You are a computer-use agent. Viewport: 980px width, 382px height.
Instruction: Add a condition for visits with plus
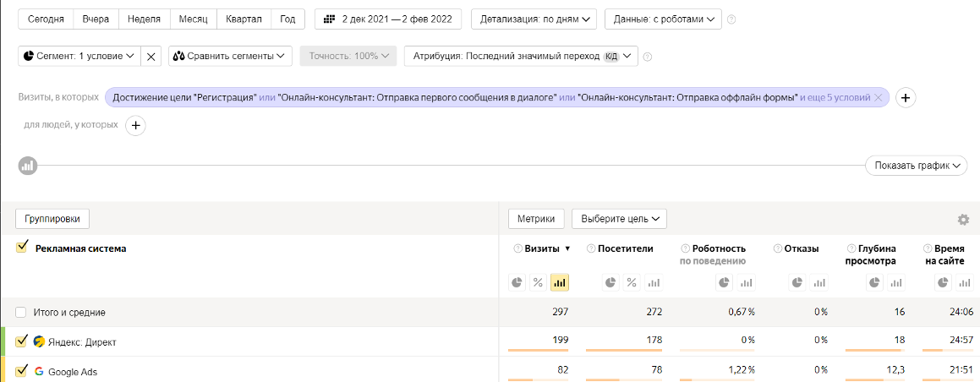pyautogui.click(x=906, y=97)
